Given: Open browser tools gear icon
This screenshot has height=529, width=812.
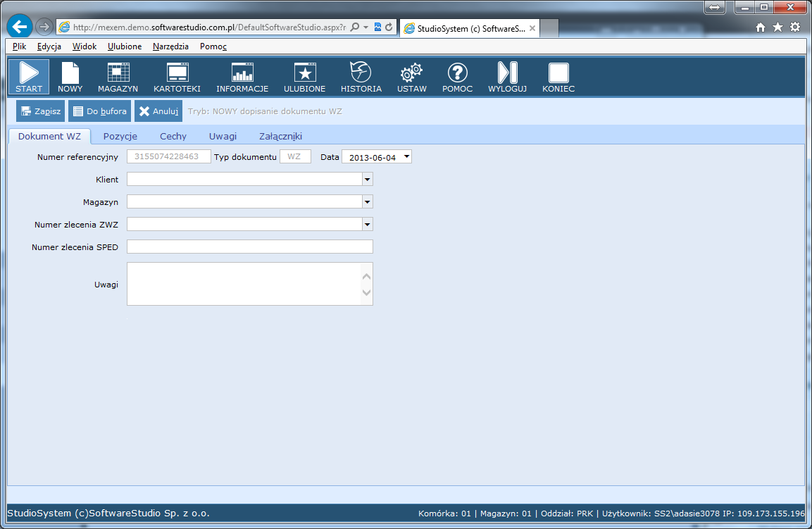Looking at the screenshot, I should click(795, 27).
